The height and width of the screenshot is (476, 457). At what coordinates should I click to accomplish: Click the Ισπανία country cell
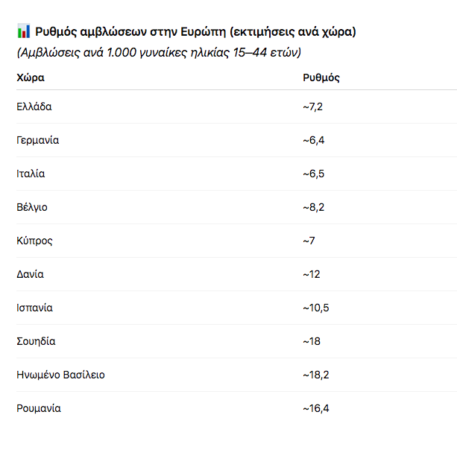[34, 308]
